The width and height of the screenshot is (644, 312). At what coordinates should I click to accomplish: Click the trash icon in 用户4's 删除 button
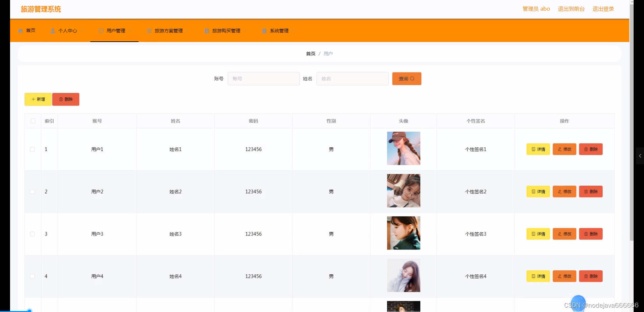586,276
